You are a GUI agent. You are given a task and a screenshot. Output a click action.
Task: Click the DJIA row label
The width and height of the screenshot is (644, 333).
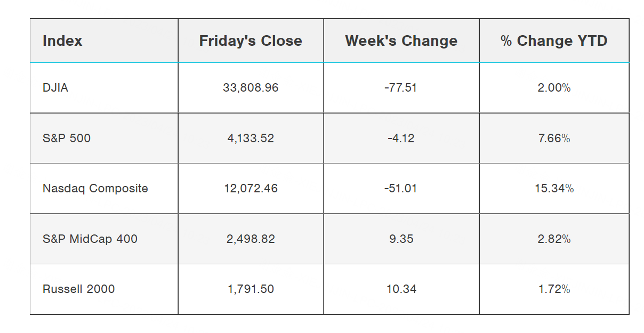click(x=55, y=88)
